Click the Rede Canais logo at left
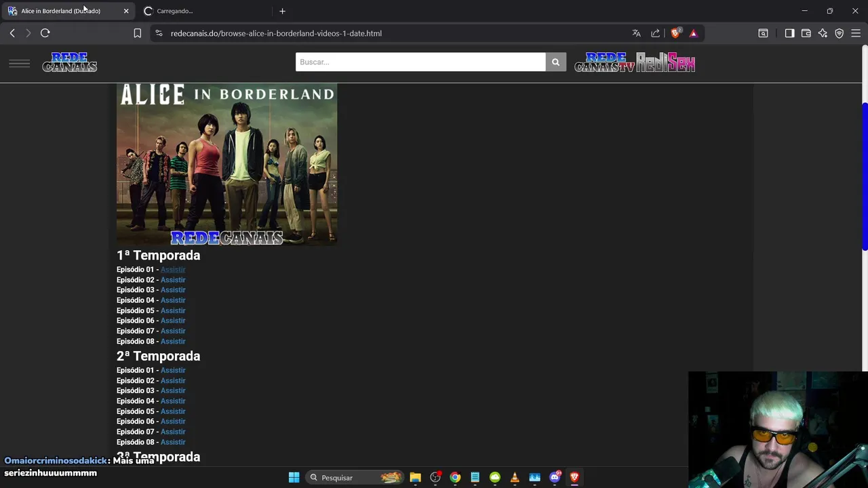The image size is (868, 488). (70, 62)
